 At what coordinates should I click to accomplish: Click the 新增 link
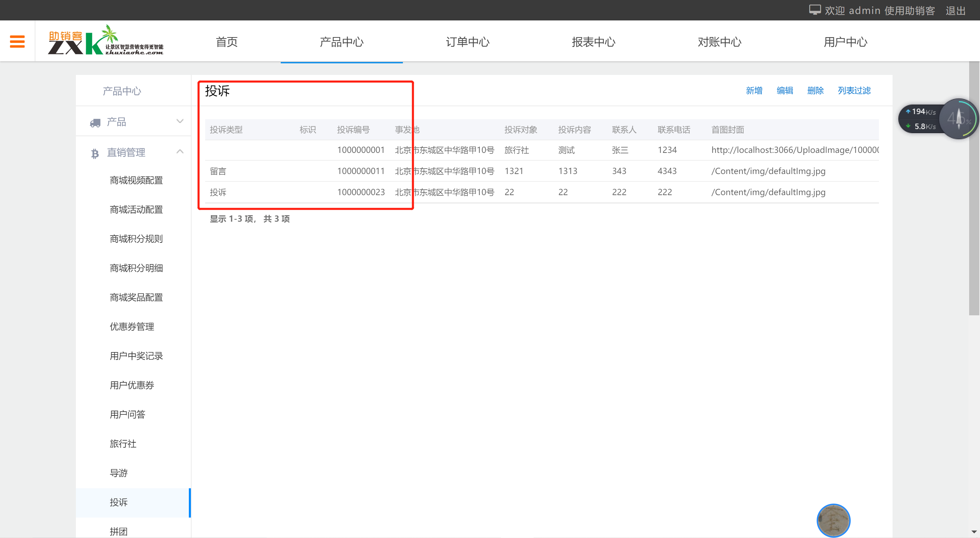pos(754,91)
